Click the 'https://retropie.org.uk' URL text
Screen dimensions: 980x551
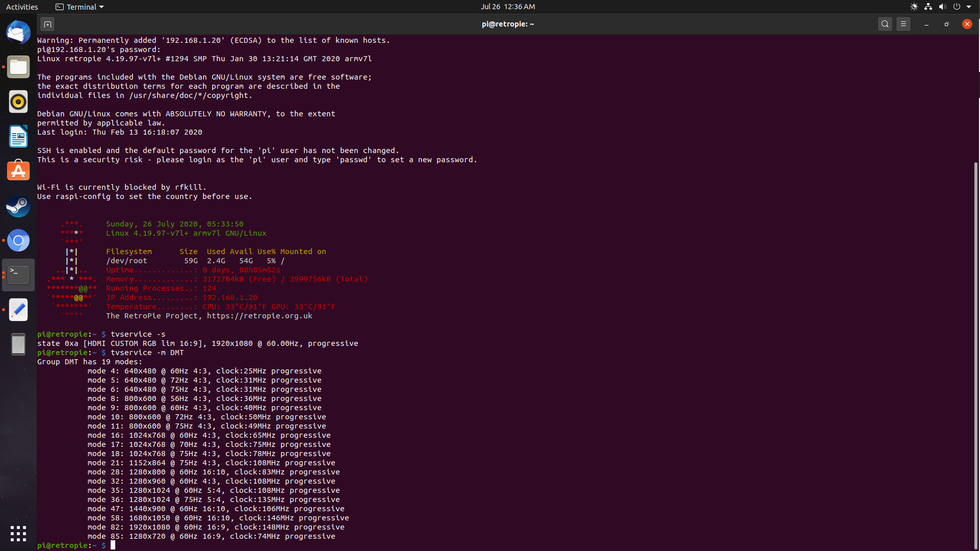click(x=260, y=316)
